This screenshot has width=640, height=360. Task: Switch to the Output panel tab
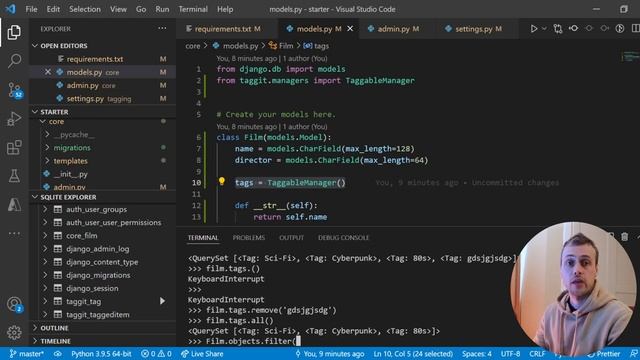[x=291, y=238]
